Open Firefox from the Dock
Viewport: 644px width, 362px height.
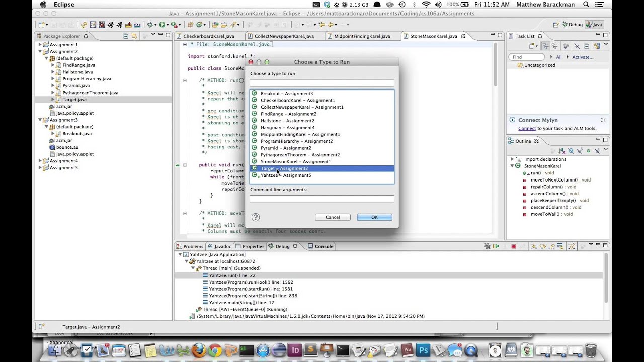tap(199, 350)
